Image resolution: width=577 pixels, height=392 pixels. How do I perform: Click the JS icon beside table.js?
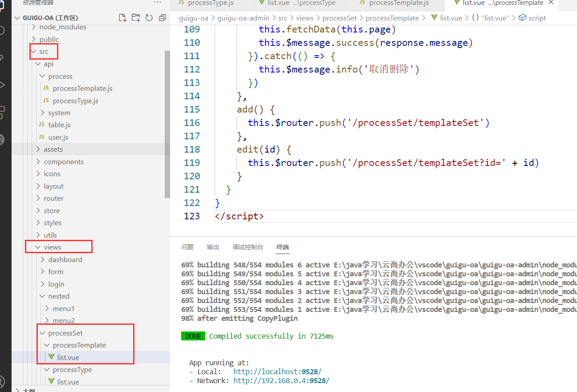point(41,125)
